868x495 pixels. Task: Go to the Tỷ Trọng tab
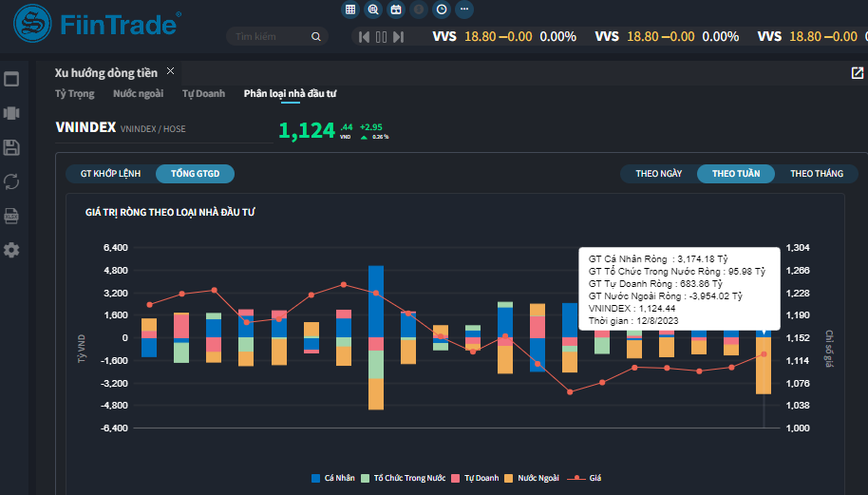pyautogui.click(x=74, y=94)
